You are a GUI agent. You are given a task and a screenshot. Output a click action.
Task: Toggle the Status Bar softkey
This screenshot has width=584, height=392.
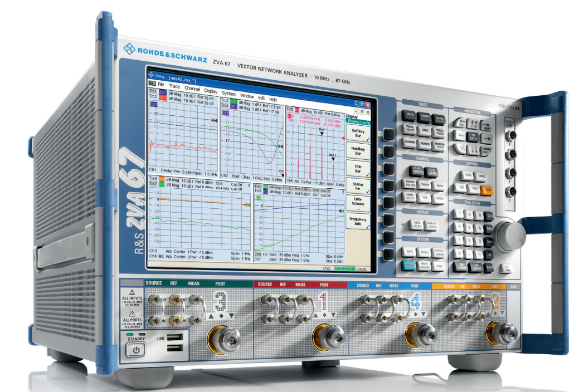(358, 186)
